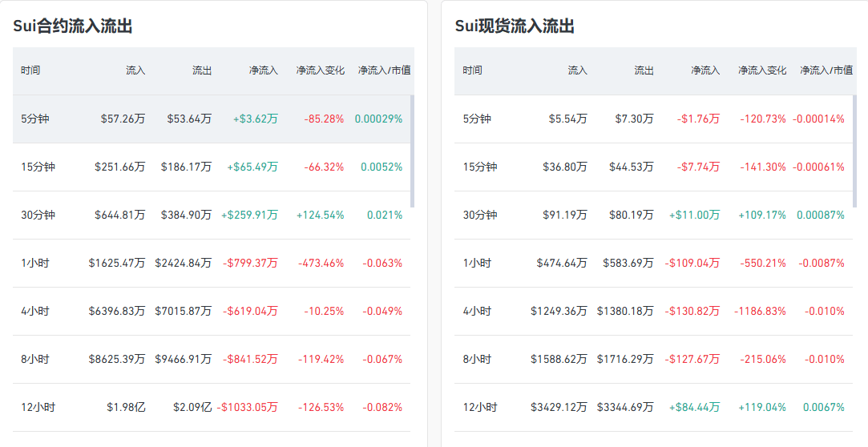Click 净流入变化 header in 合约 table
Viewport: 868px width, 447px height.
pyautogui.click(x=320, y=70)
